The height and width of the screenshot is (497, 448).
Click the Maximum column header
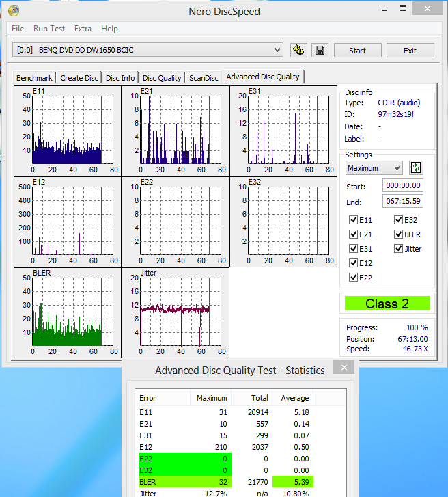click(211, 398)
